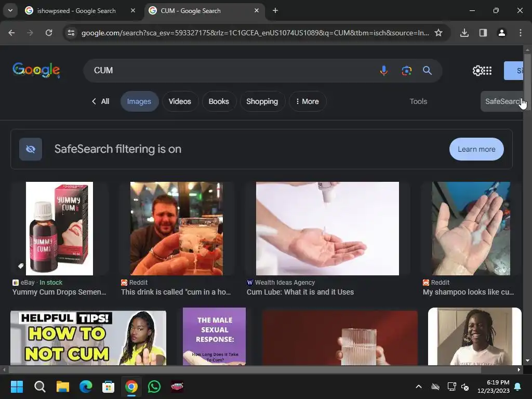Open the Reddit drink photo thumbnail
This screenshot has width=532, height=399.
tap(177, 229)
